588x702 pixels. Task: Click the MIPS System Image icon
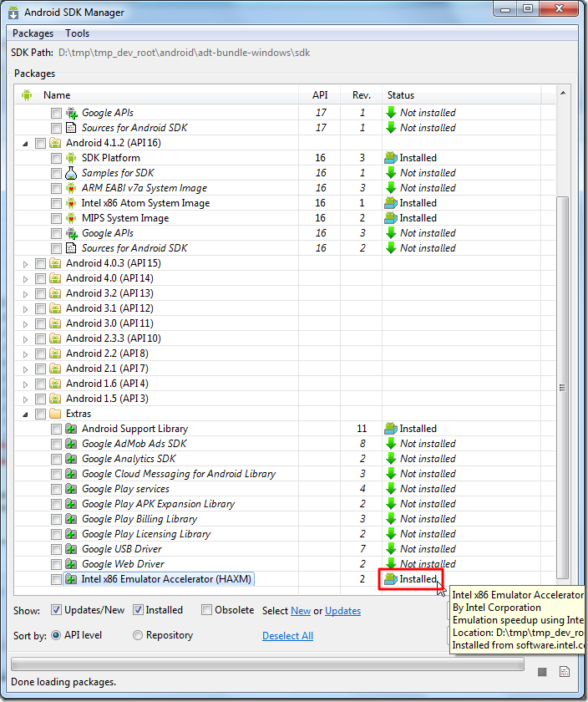71,218
